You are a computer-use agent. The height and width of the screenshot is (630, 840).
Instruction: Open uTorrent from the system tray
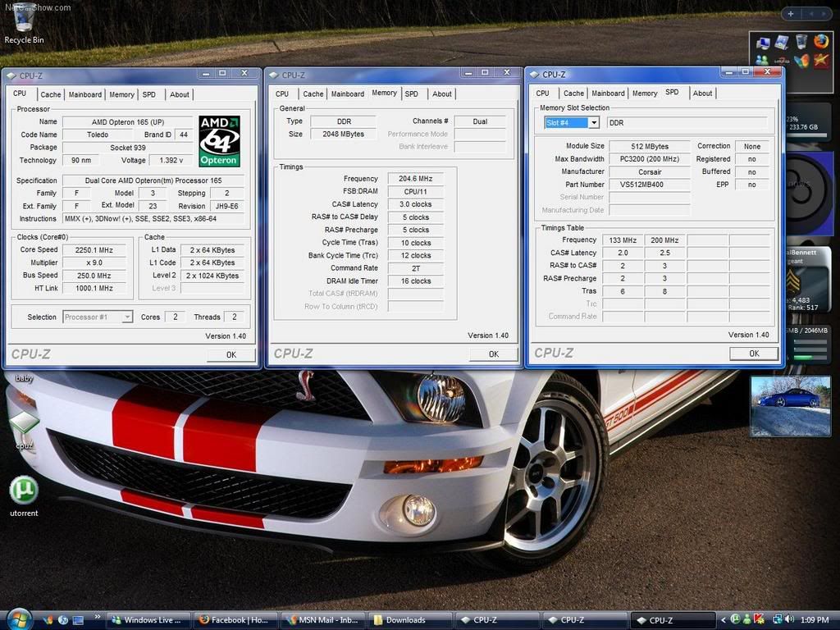[x=736, y=620]
